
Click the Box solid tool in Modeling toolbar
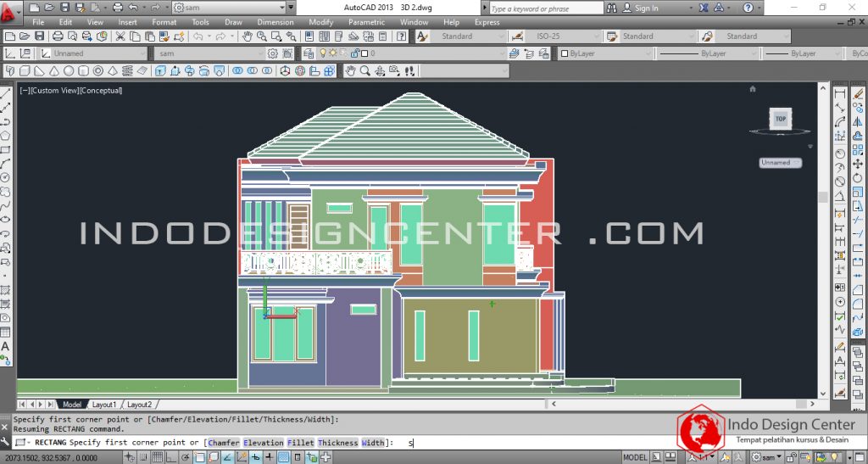coord(25,71)
